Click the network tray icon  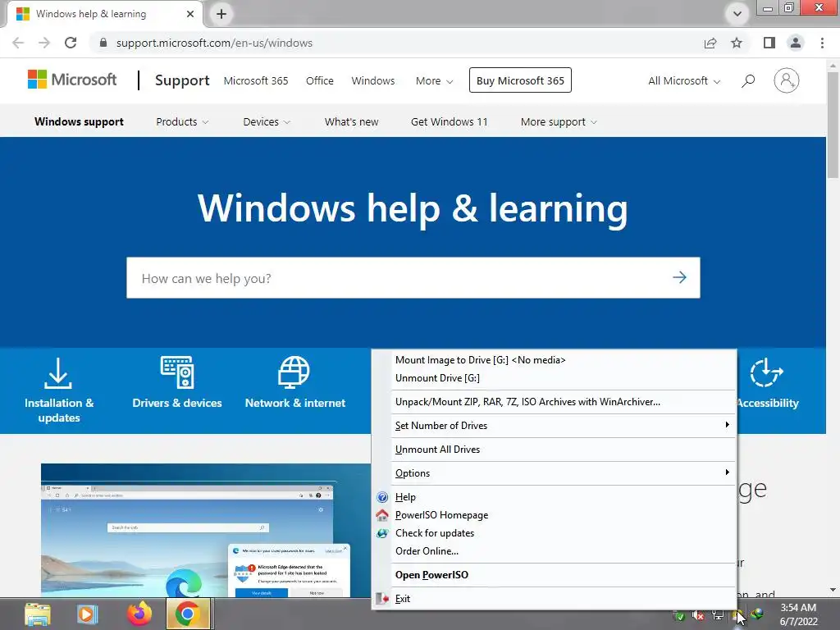point(717,615)
